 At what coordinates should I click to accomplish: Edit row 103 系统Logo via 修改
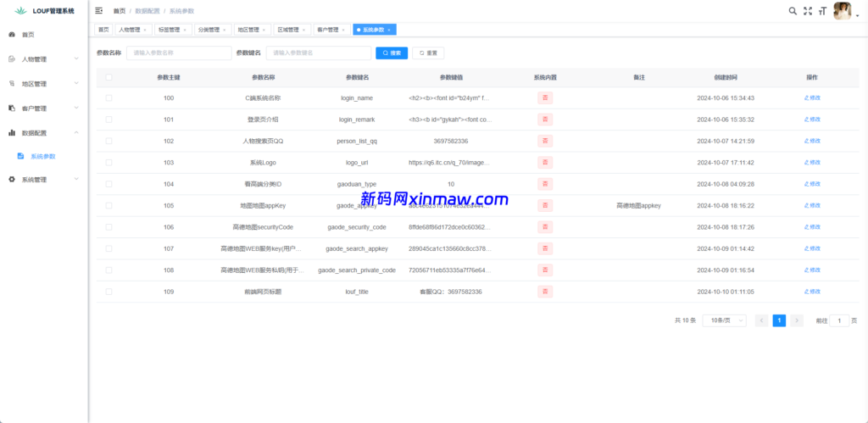812,163
